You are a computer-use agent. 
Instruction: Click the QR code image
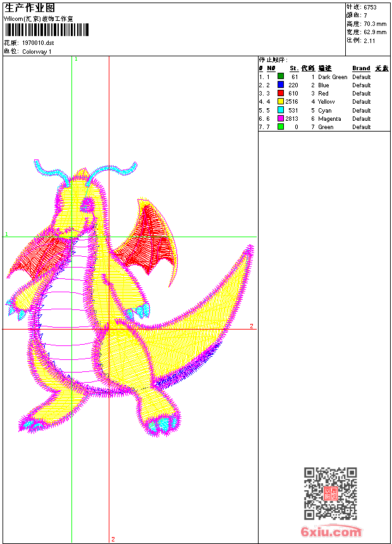[331, 493]
